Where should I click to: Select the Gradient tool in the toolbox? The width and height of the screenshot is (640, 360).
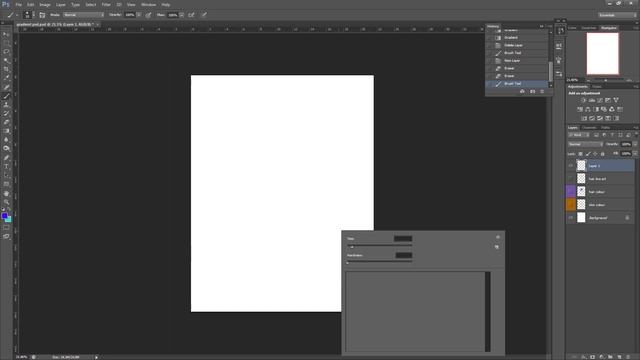click(x=6, y=131)
